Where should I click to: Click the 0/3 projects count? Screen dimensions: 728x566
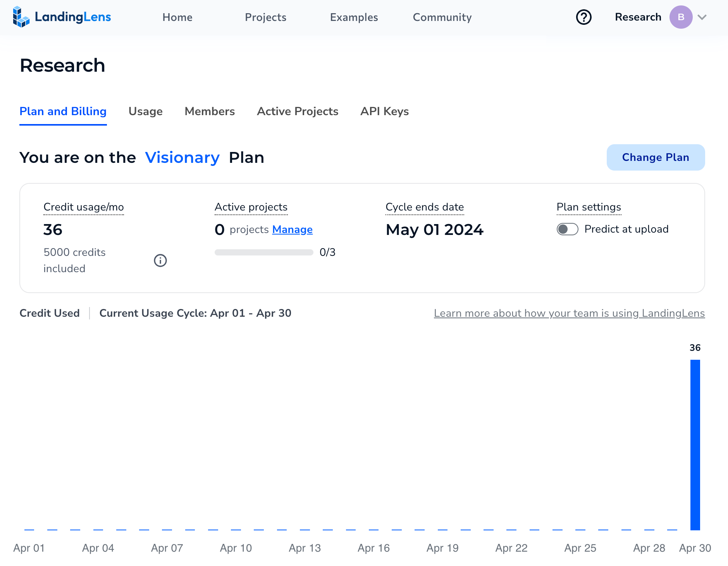click(x=327, y=252)
